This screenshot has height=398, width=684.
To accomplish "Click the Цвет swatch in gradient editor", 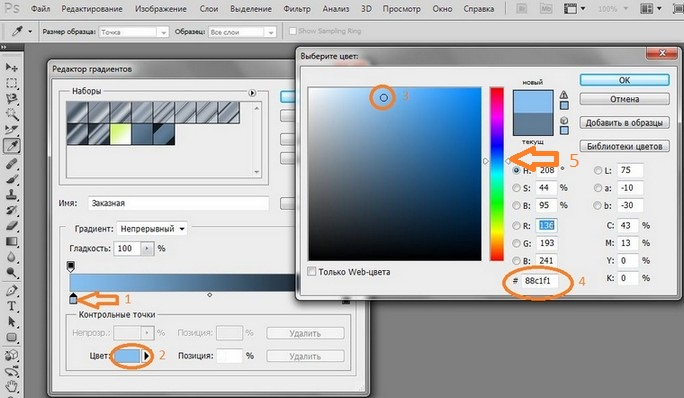I will click(x=127, y=356).
